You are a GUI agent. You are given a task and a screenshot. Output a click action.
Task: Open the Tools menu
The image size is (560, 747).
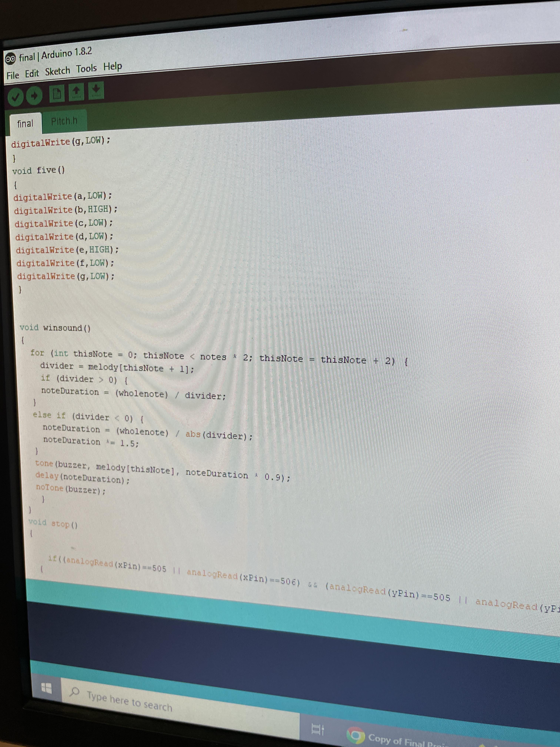tap(86, 69)
